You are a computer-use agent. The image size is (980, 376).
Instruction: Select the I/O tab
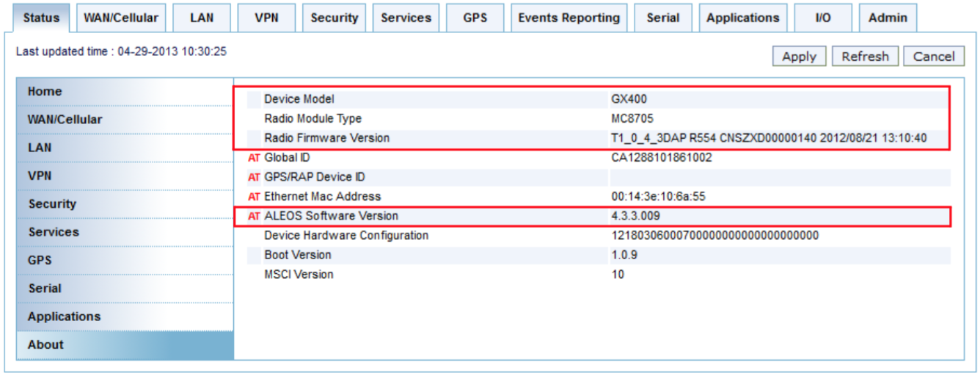[x=823, y=18]
